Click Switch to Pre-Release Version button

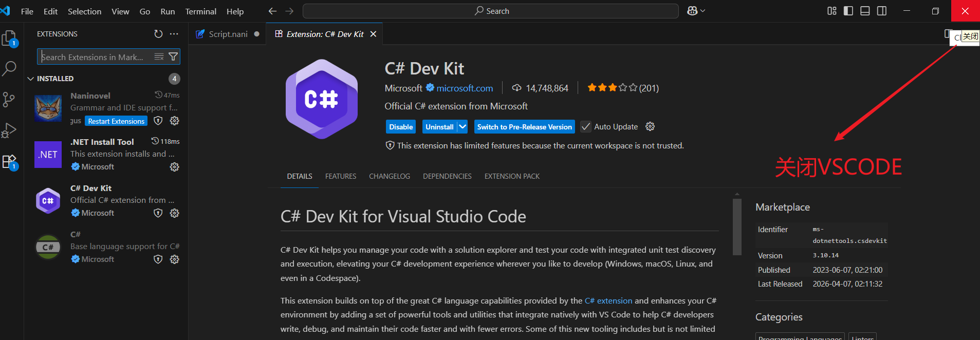pos(524,126)
